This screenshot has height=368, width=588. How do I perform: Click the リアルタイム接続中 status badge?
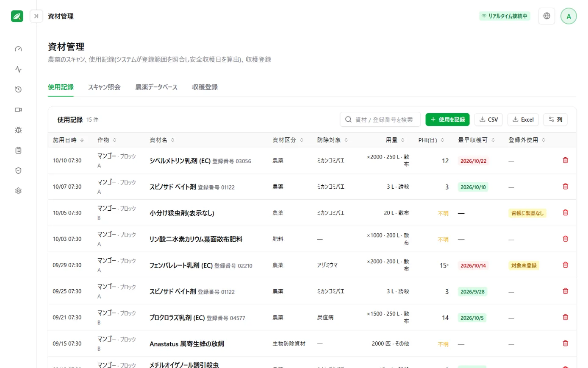[505, 16]
